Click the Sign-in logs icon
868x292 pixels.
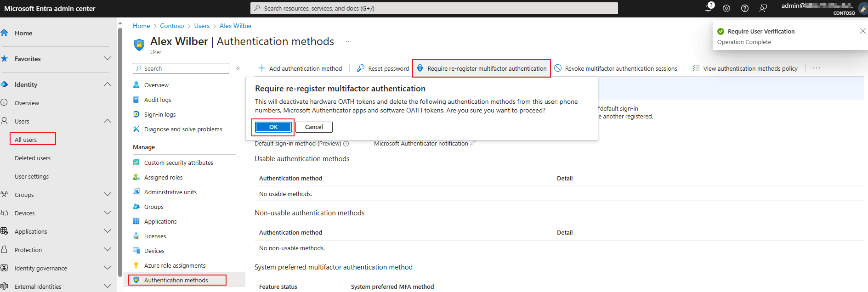click(x=136, y=114)
